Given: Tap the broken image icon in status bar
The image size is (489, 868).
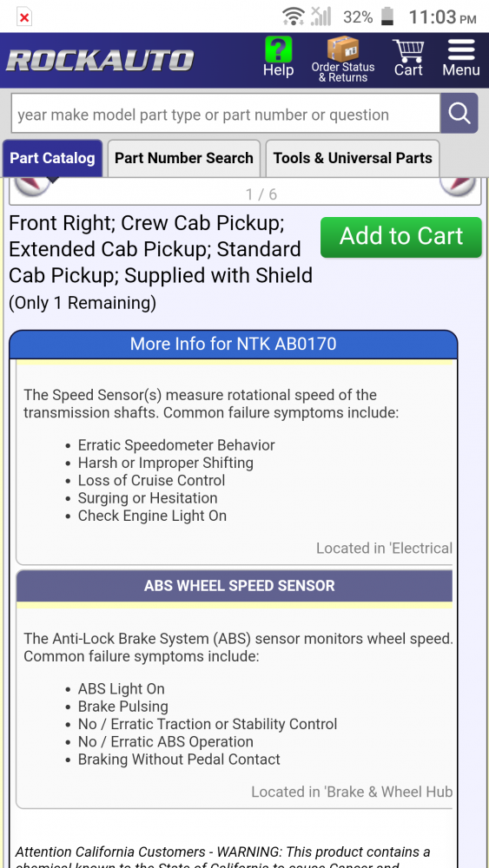Looking at the screenshot, I should tap(23, 17).
